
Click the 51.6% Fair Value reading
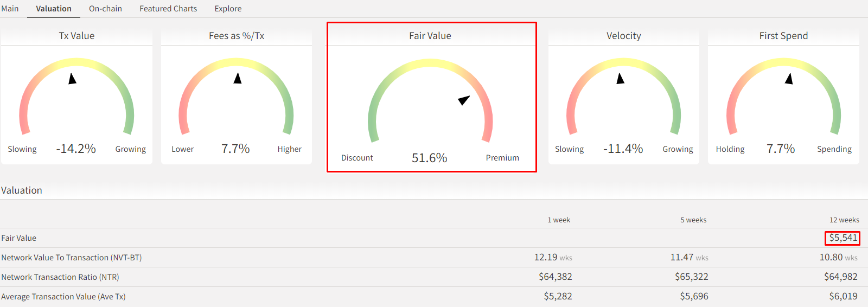click(x=429, y=158)
